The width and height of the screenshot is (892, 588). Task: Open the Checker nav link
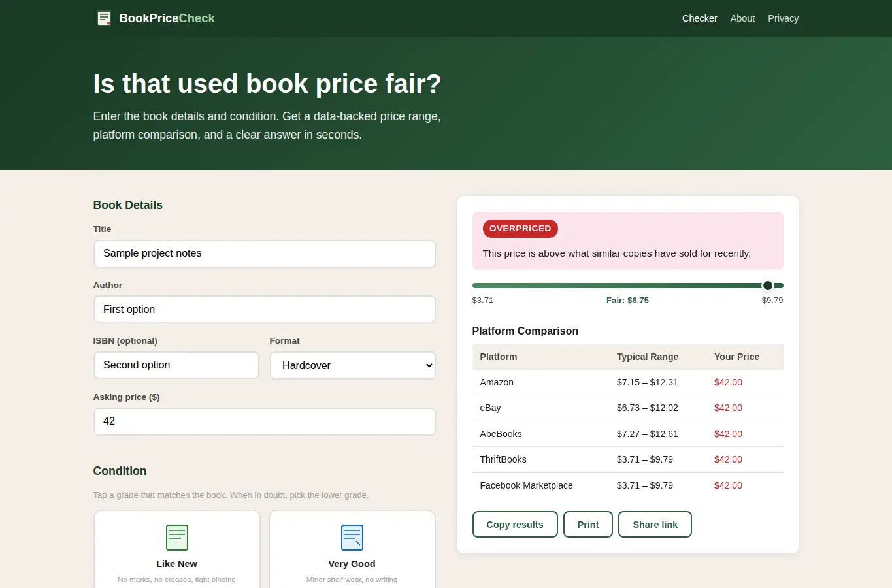pos(700,18)
